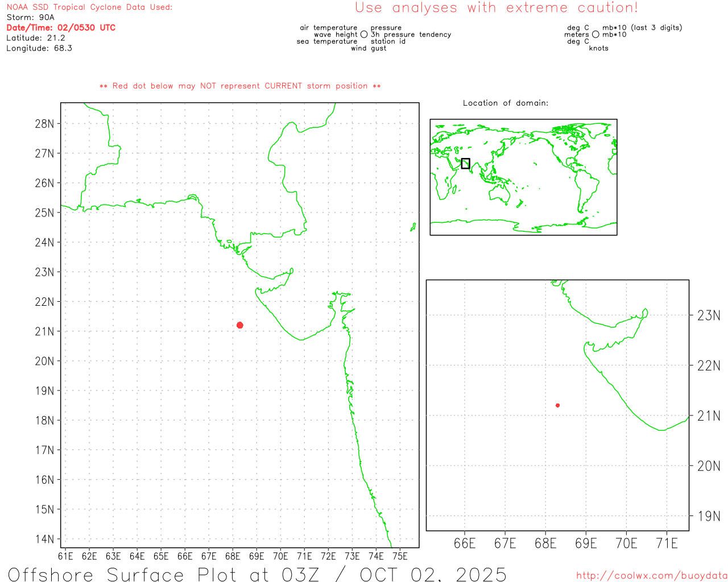Click the units legend circle near 'meters'
This screenshot has width=728, height=582.
click(595, 35)
